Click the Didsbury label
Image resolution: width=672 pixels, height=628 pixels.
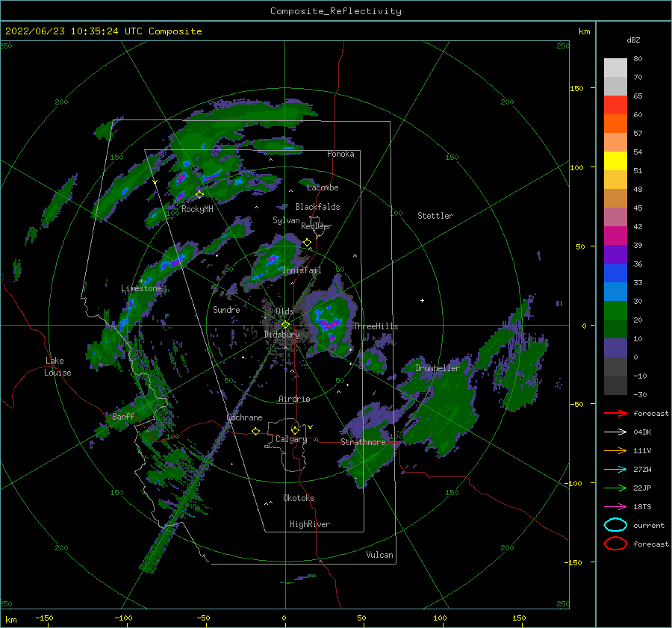(282, 335)
